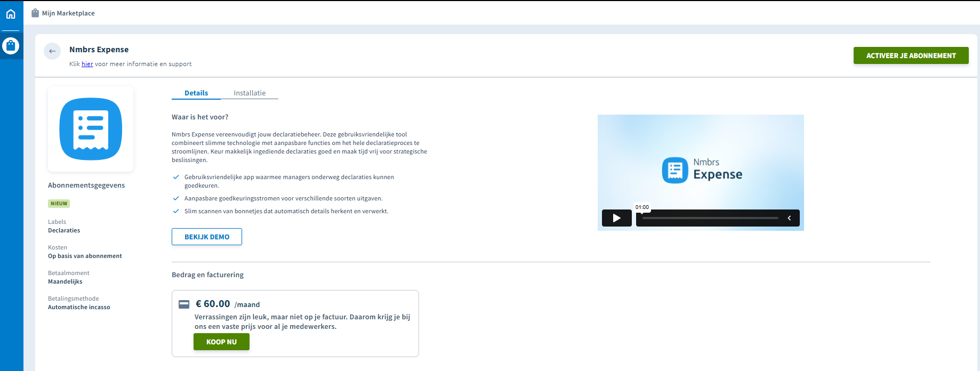Image resolution: width=980 pixels, height=371 pixels.
Task: Click the Mijn Marketplace breadcrumb bag icon
Action: (x=35, y=13)
